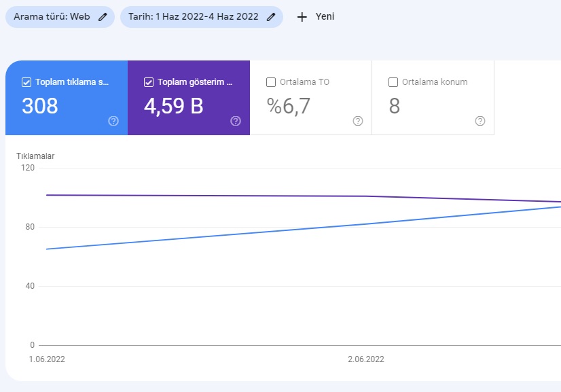Select the 4,59 B impressions card
561x392 pixels.
tap(189, 98)
